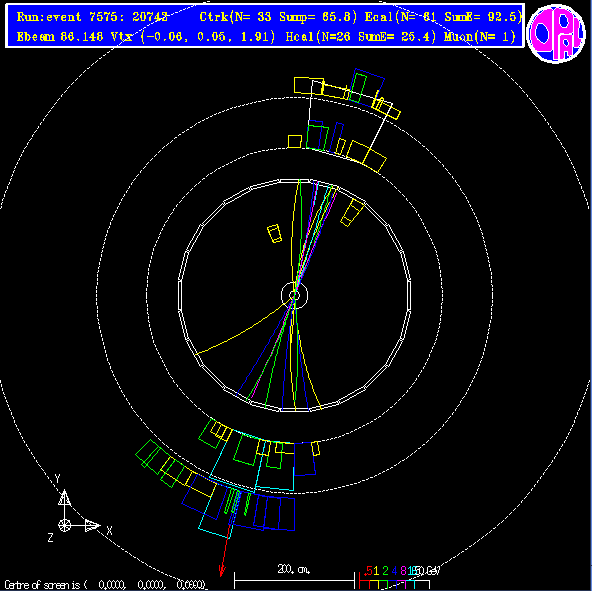Click the OPAL logo in the corner
592x591 pixels.
[556, 33]
